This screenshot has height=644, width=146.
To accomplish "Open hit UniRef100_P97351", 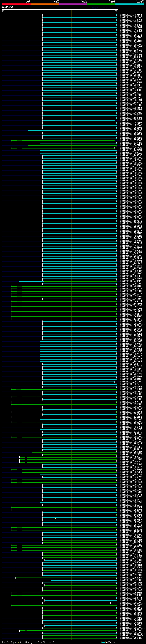I will pyautogui.click(x=131, y=251).
